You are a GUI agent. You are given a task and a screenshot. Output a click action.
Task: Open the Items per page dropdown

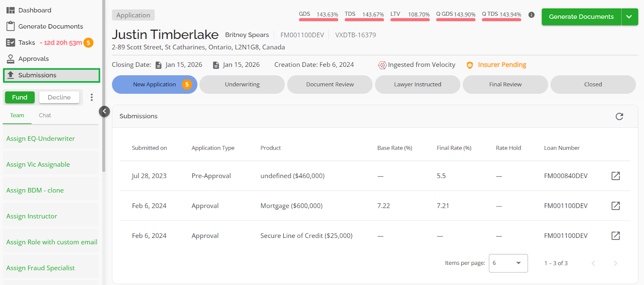click(508, 263)
